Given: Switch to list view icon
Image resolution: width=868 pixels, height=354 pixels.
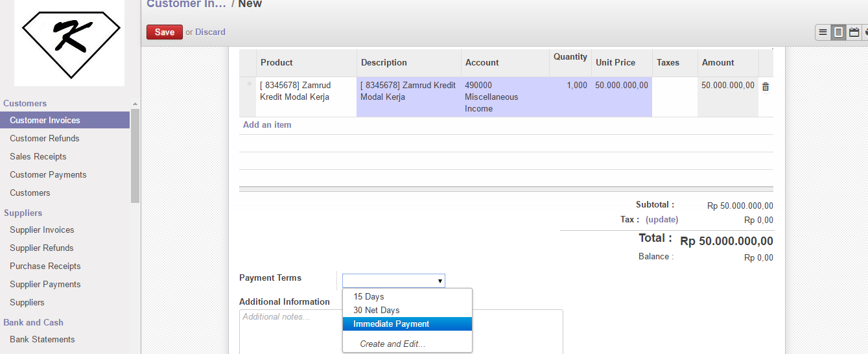Looking at the screenshot, I should pos(823,32).
